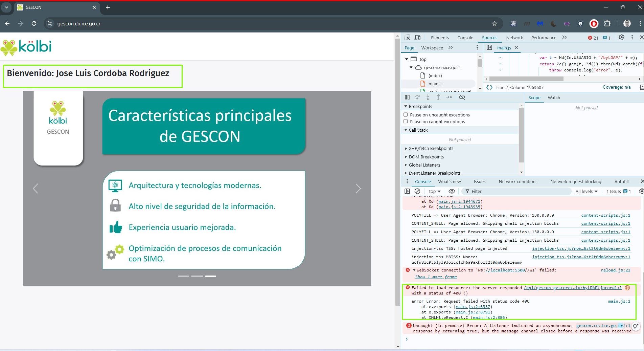Go to the next carousel slide

point(358,189)
